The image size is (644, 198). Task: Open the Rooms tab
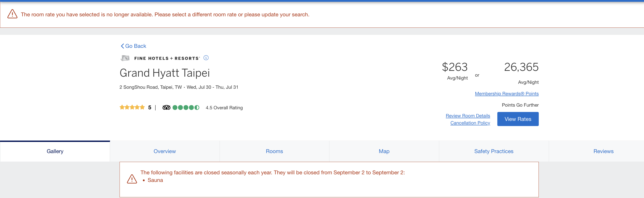click(274, 151)
